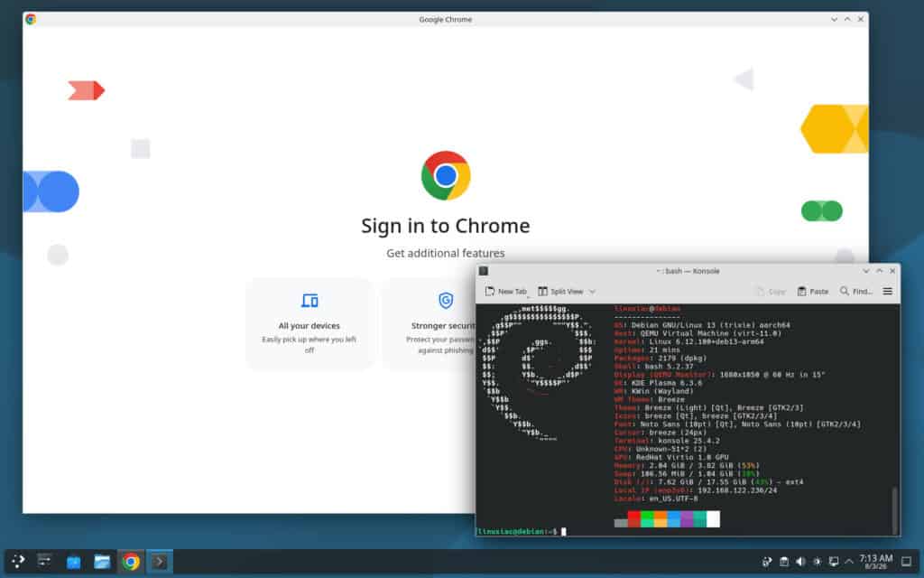Viewport: 924px width, 578px height.
Task: Open the network tray icon
Action: click(833, 562)
